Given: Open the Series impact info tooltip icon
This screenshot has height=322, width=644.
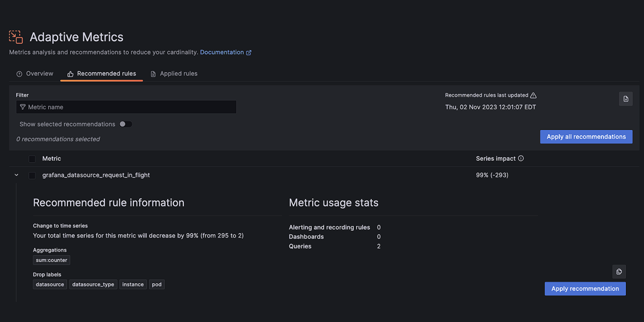Looking at the screenshot, I should [x=521, y=158].
